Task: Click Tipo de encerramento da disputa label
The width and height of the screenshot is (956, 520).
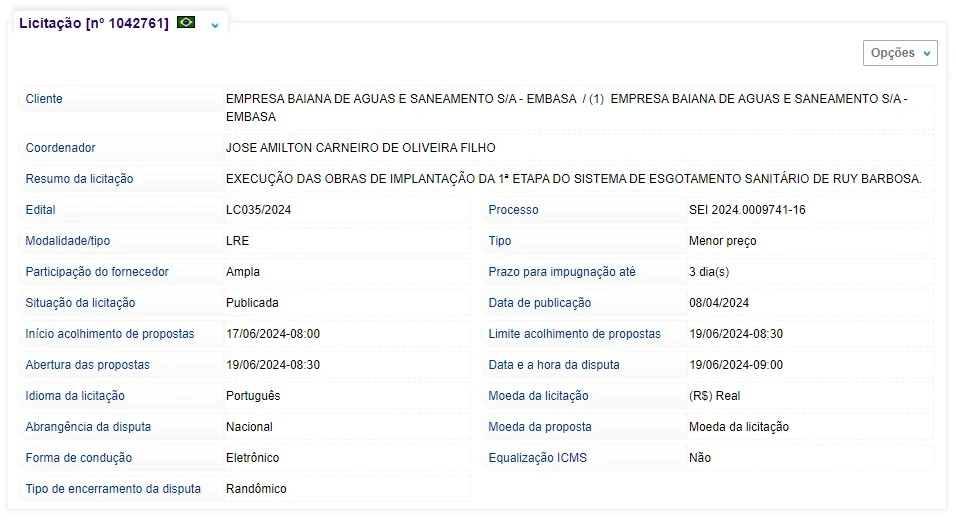Action: click(x=113, y=489)
